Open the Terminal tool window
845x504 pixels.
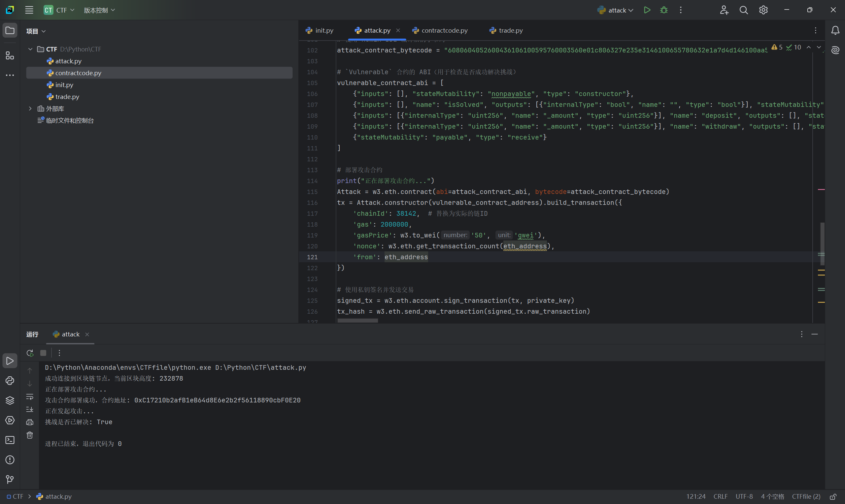tap(10, 440)
